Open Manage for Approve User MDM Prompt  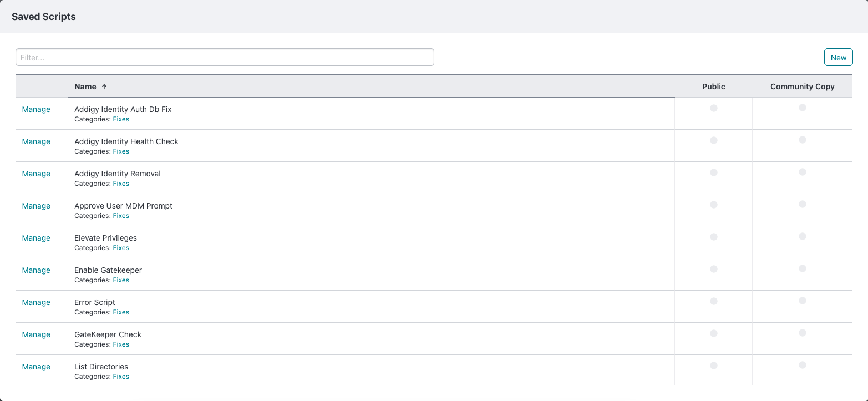[36, 206]
